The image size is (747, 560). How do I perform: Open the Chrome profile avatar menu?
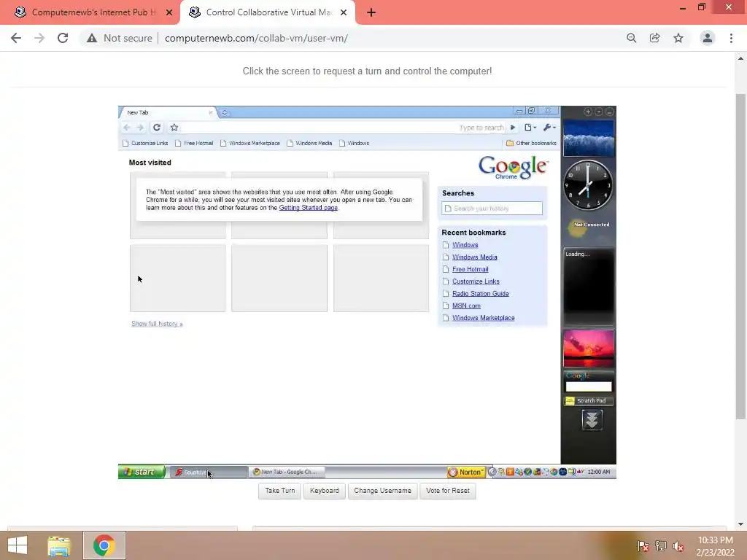click(x=708, y=38)
